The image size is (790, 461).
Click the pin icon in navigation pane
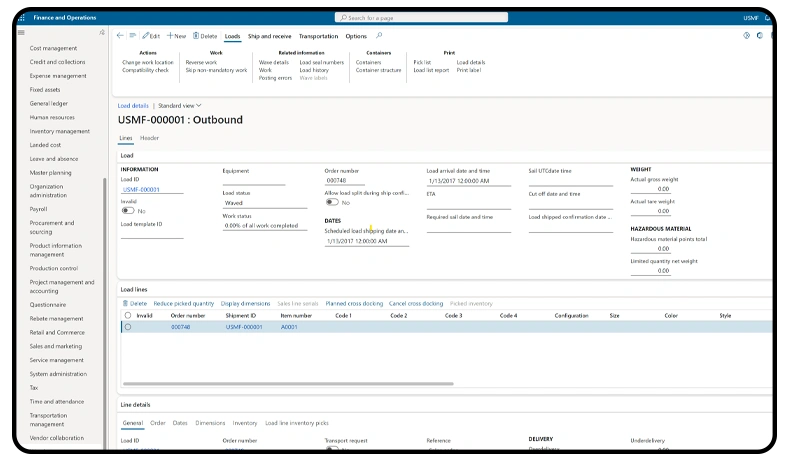102,32
